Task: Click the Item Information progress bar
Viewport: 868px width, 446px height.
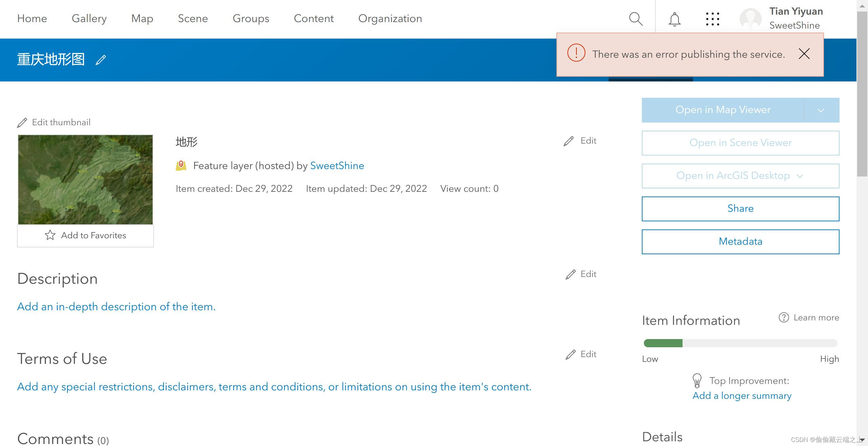Action: [740, 343]
